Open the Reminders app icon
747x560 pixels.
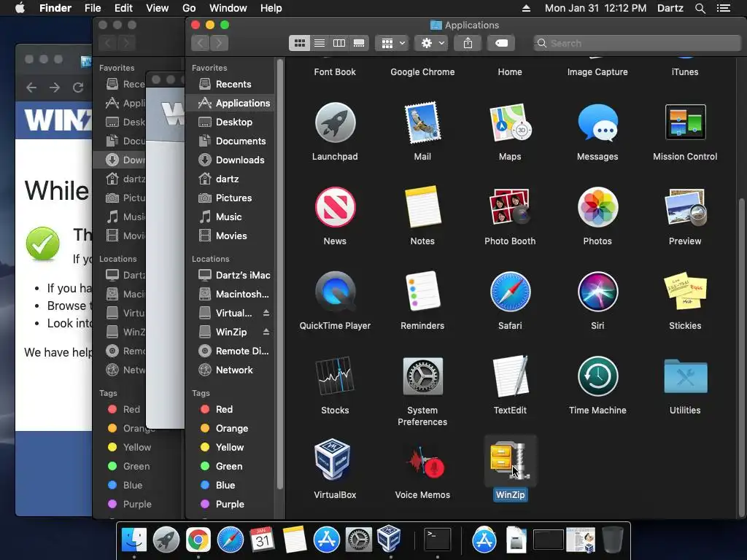(422, 292)
